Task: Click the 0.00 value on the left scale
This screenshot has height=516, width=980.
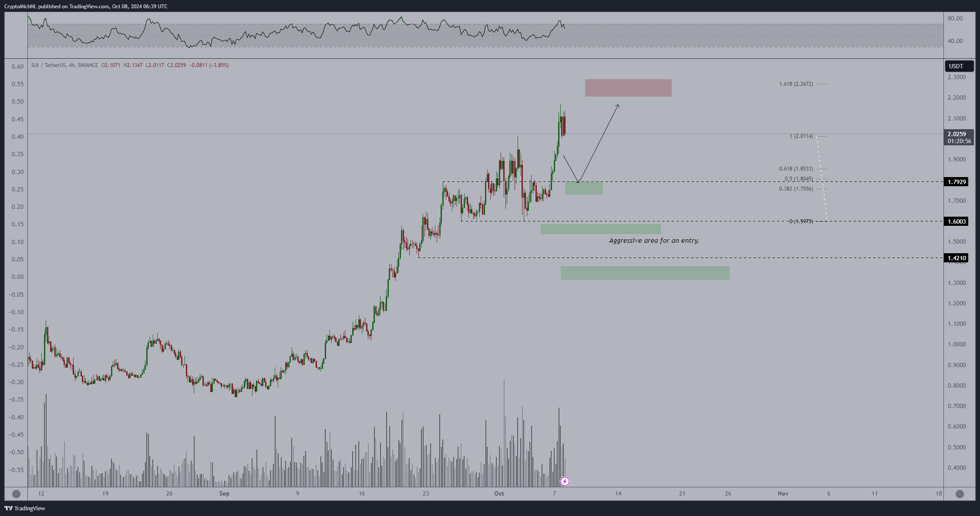Action: [x=17, y=277]
